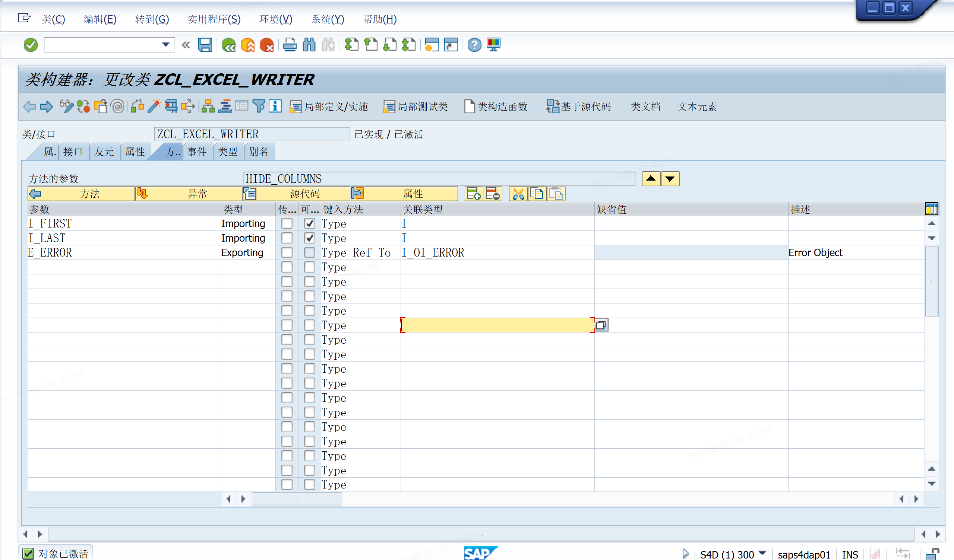954x560 pixels.
Task: Click the 基于源代码 button
Action: (579, 107)
